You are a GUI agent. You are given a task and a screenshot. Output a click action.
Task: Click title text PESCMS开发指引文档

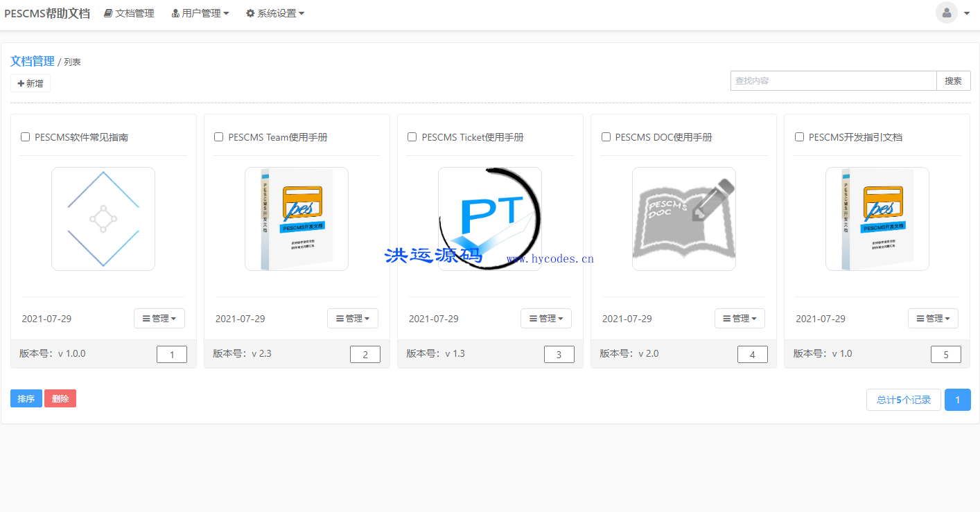pyautogui.click(x=856, y=137)
